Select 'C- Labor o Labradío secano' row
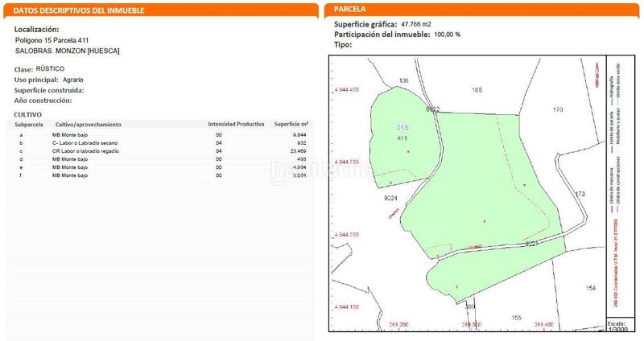 click(x=85, y=143)
